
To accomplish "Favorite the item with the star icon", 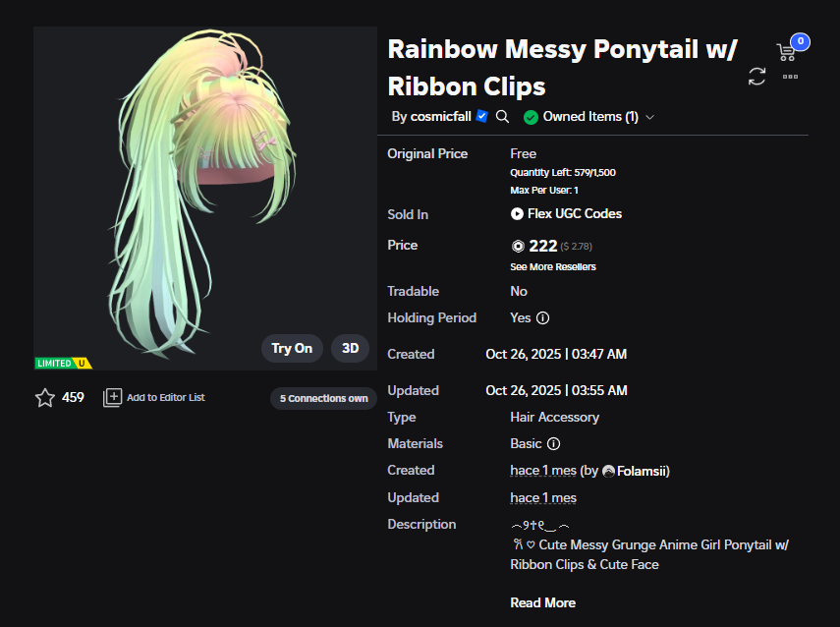I will [x=45, y=398].
